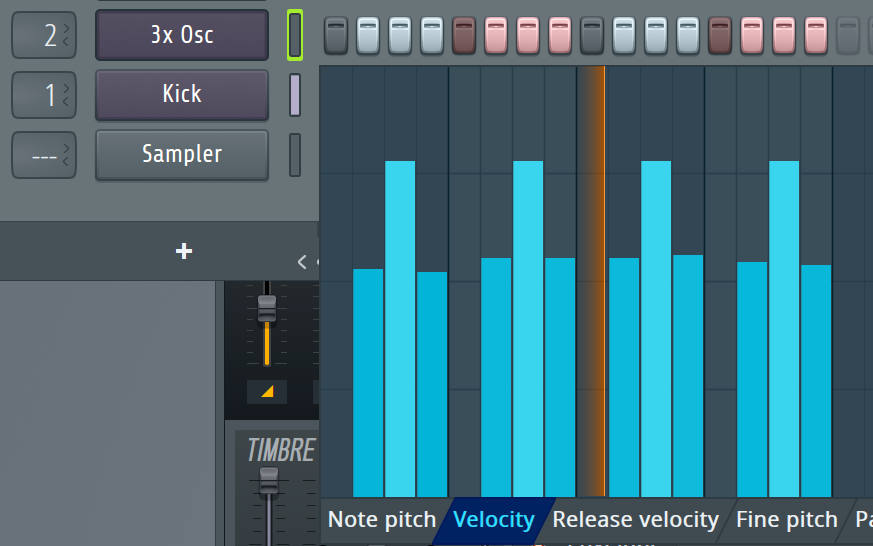
Task: Disable step 3 of the 3x Osc row
Action: pos(400,36)
